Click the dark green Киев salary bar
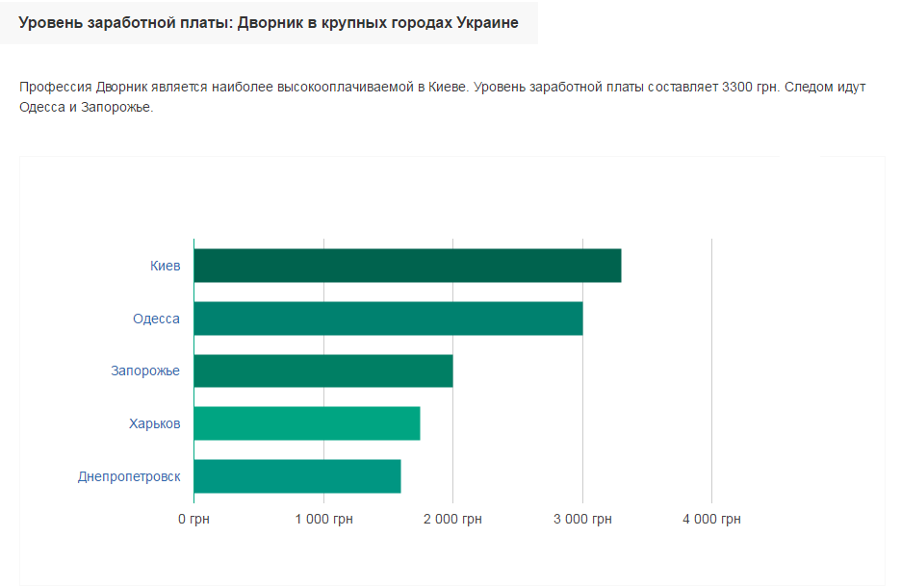The width and height of the screenshot is (901, 588). tap(407, 266)
